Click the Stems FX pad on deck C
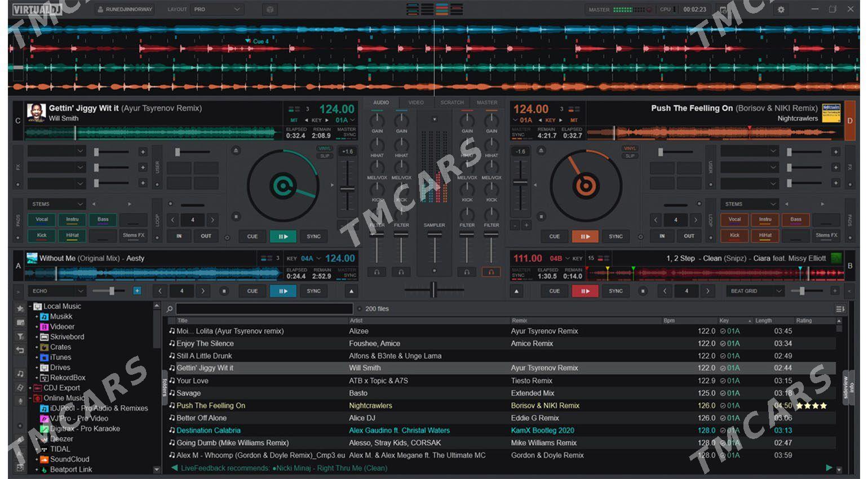 click(134, 236)
